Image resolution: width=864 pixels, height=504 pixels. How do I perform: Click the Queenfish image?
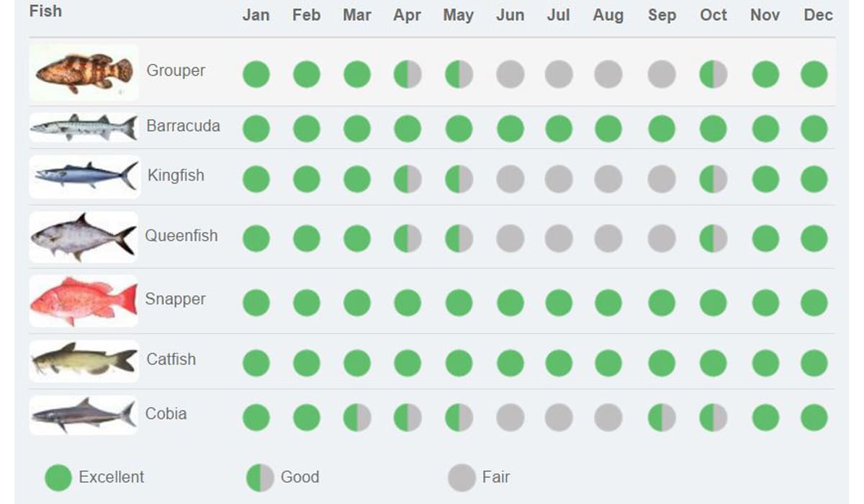pyautogui.click(x=84, y=237)
